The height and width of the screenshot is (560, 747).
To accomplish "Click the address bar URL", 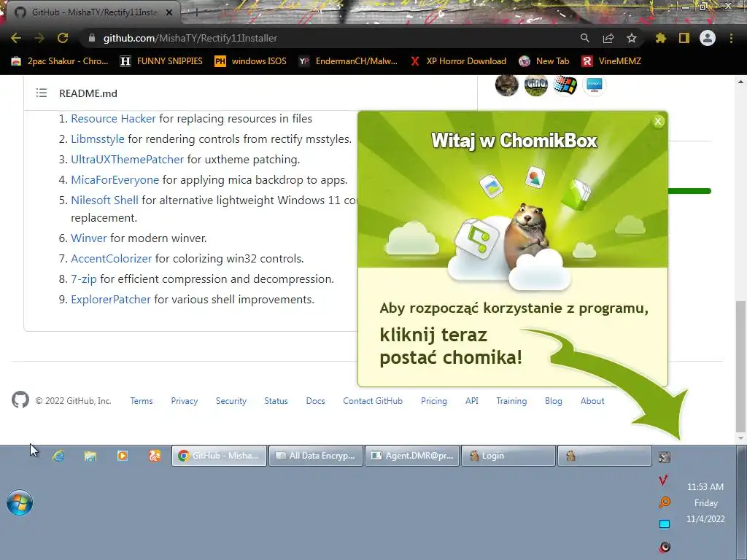I will [190, 38].
